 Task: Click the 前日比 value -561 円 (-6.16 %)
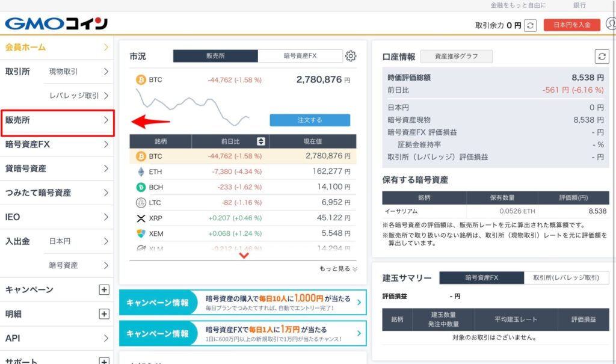pyautogui.click(x=573, y=90)
